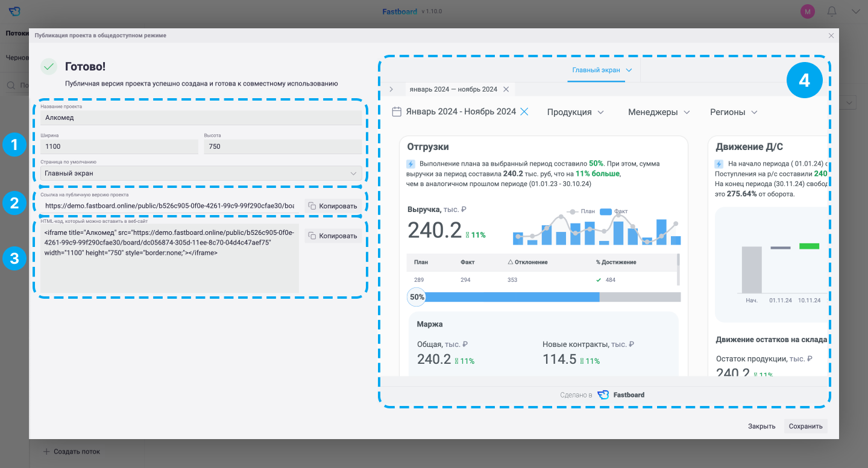Click the grey Нач. bar in the cash chart
This screenshot has height=468, width=868.
752,270
